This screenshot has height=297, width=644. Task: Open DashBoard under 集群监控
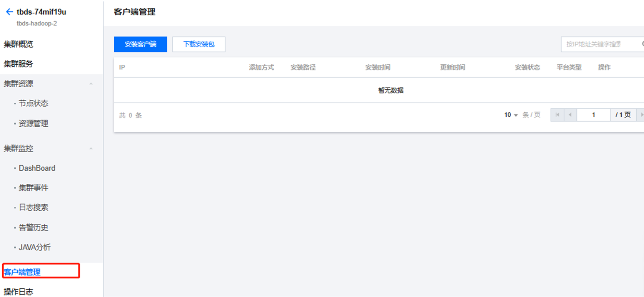(37, 168)
